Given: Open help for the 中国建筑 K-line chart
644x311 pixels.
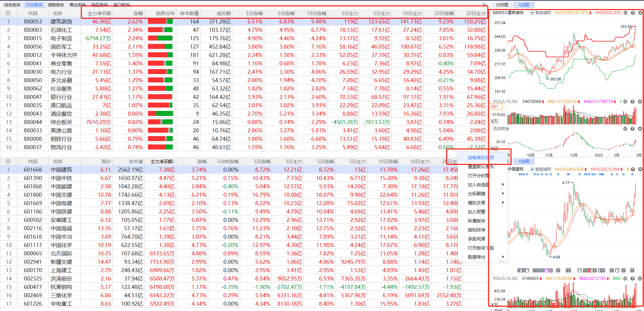Looking at the screenshot, I should [x=633, y=169].
